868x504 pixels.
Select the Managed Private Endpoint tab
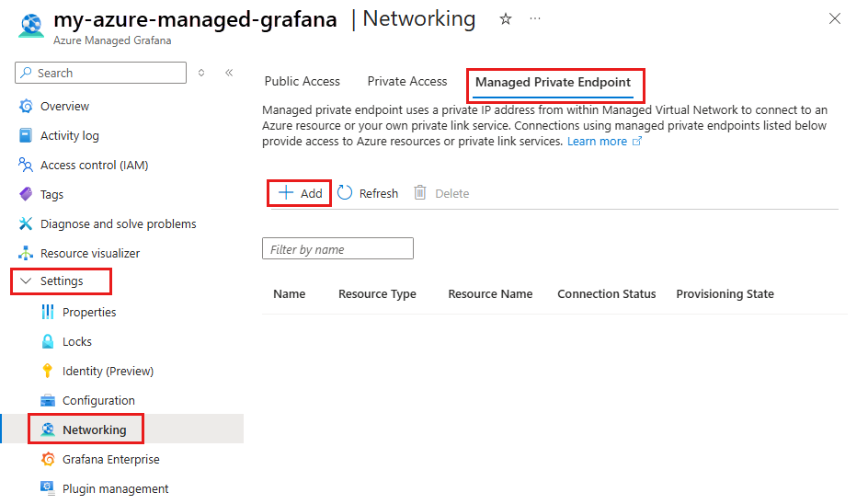coord(553,83)
